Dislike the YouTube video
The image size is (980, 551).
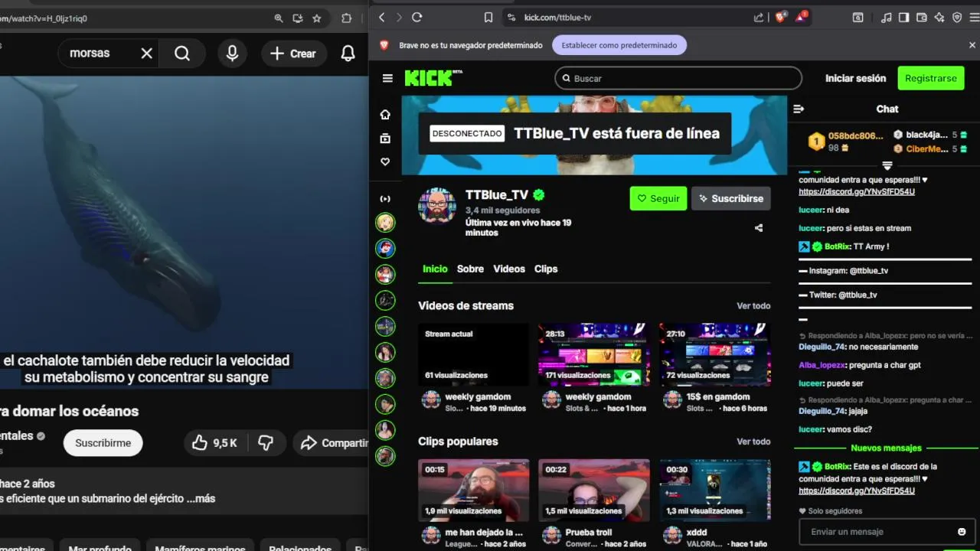pos(266,442)
